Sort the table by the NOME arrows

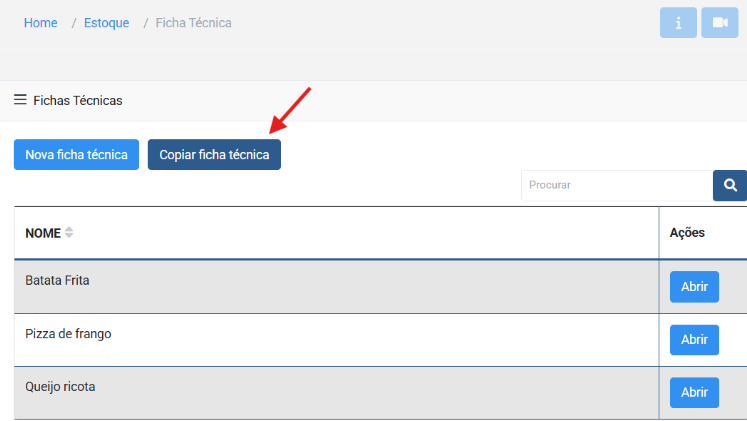(69, 232)
